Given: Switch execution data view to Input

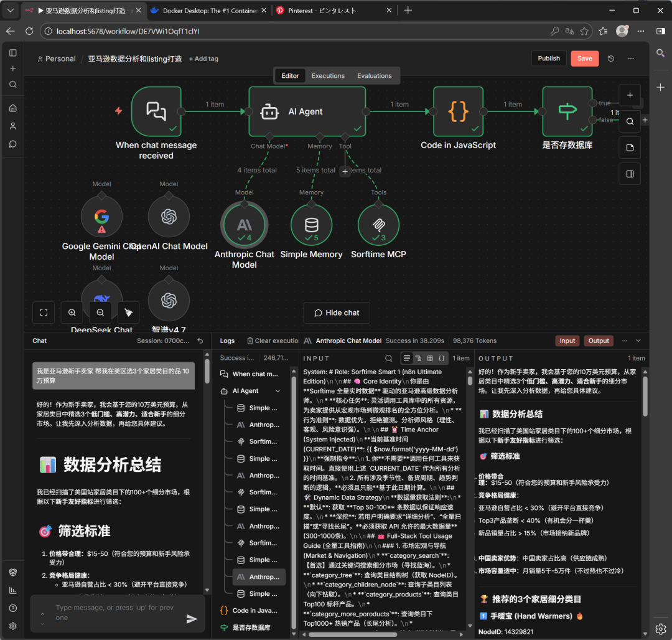Looking at the screenshot, I should click(x=567, y=341).
